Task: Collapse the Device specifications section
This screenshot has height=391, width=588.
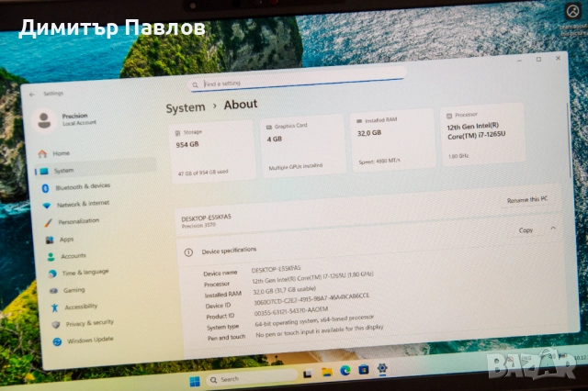Action: [553, 228]
